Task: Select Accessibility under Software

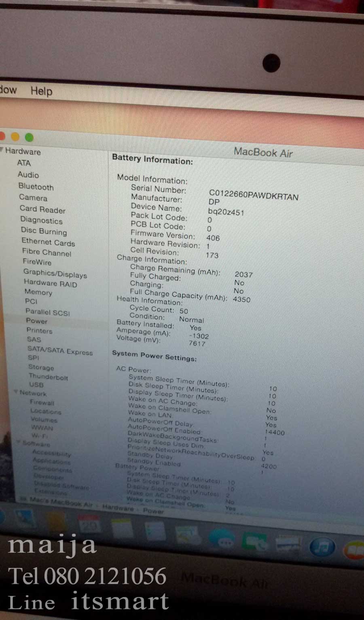Action: [52, 453]
